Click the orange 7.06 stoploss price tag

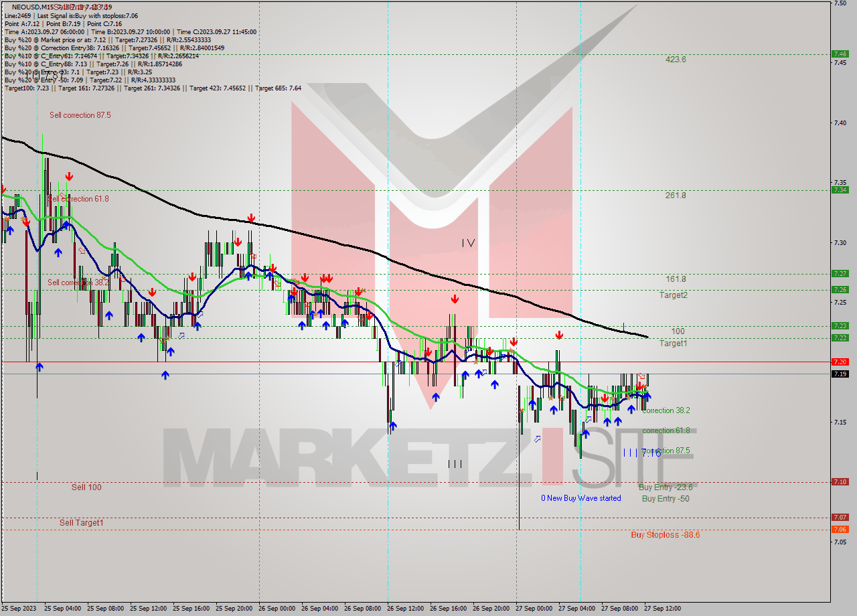(840, 530)
